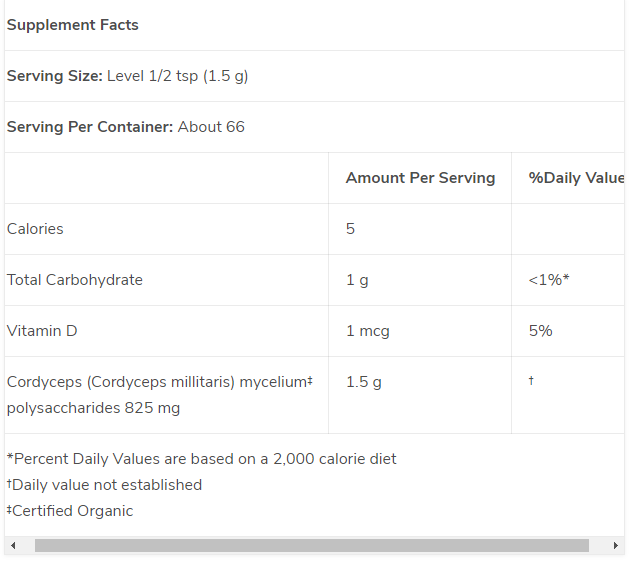Click the left scroll arrow of horizontal scrollbar

[x=13, y=546]
